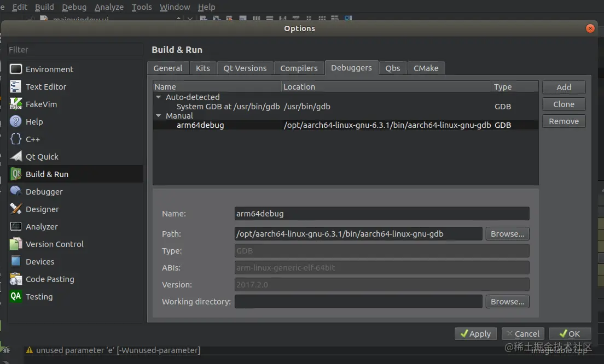Screen dimensions: 604x364
Task: Switch to the Kits tab
Action: click(x=203, y=68)
